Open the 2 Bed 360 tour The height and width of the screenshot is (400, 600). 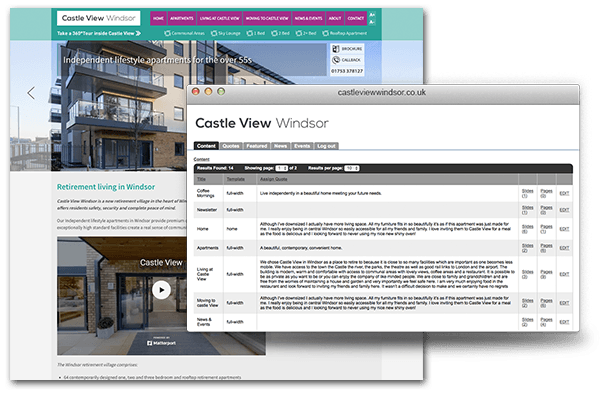(280, 33)
